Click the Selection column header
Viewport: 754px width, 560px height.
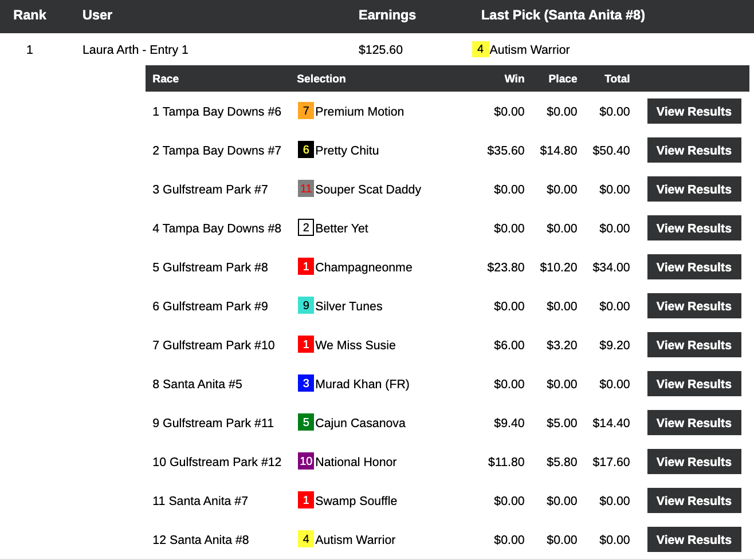click(x=321, y=79)
